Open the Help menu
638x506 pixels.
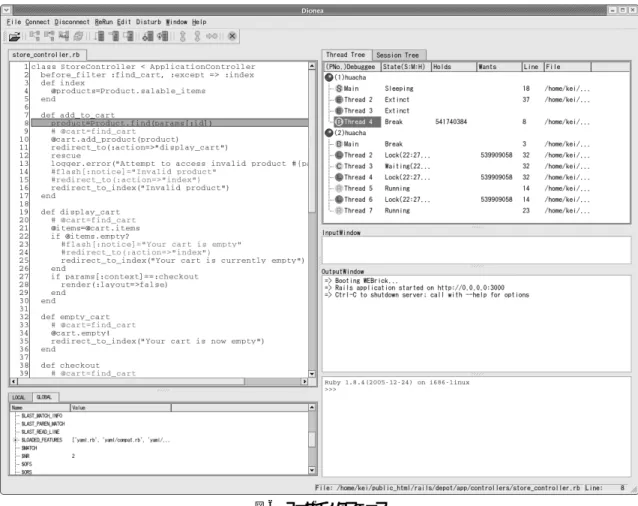(199, 22)
